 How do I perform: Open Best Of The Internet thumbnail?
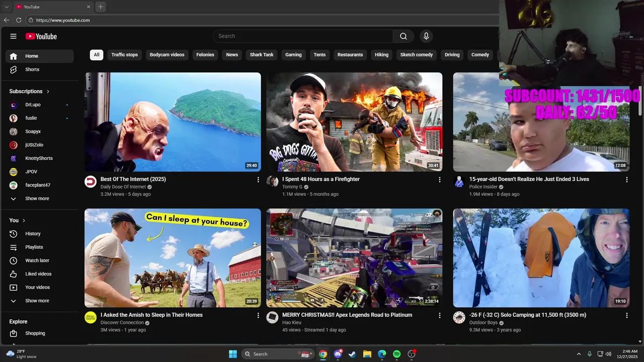tap(173, 122)
